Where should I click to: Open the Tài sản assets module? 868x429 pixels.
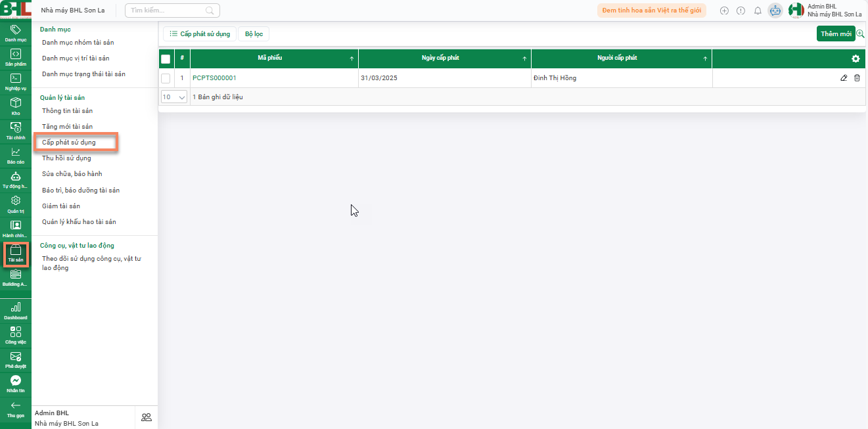(x=16, y=254)
